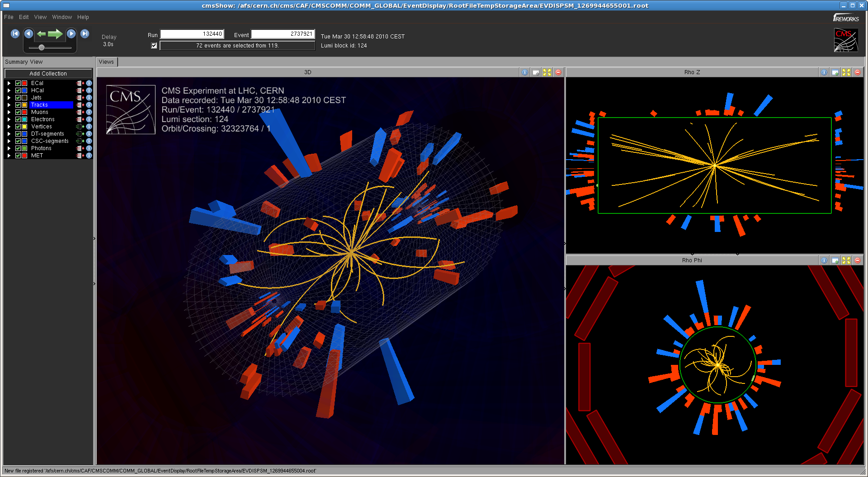Open the filter icon for the Tracks collection
Screen dimensions: 868x477
point(80,105)
